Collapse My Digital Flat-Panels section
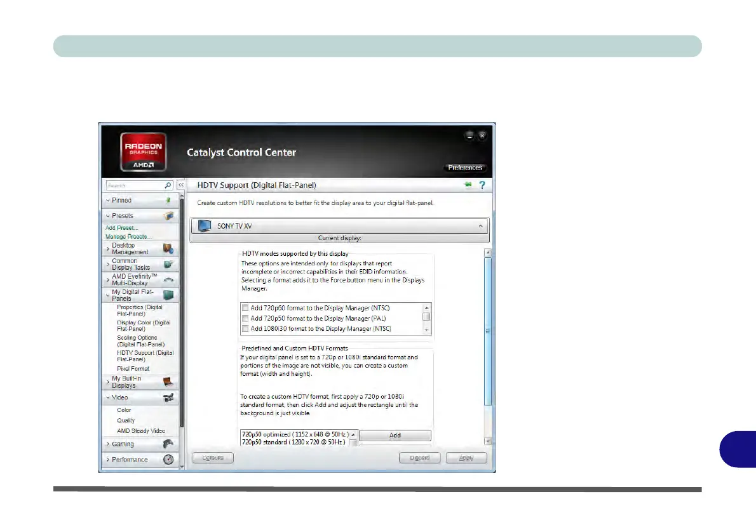 click(107, 295)
